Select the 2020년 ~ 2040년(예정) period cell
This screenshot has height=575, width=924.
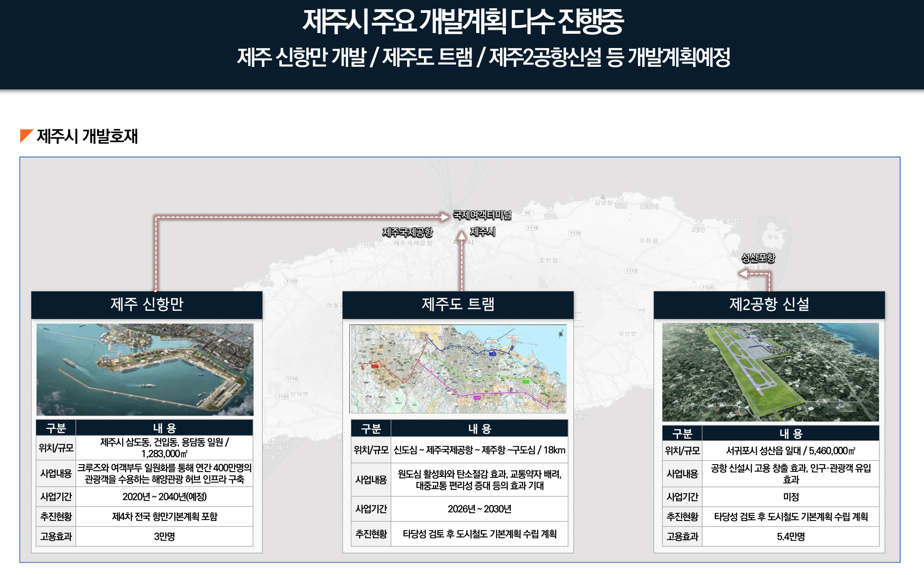pyautogui.click(x=164, y=497)
